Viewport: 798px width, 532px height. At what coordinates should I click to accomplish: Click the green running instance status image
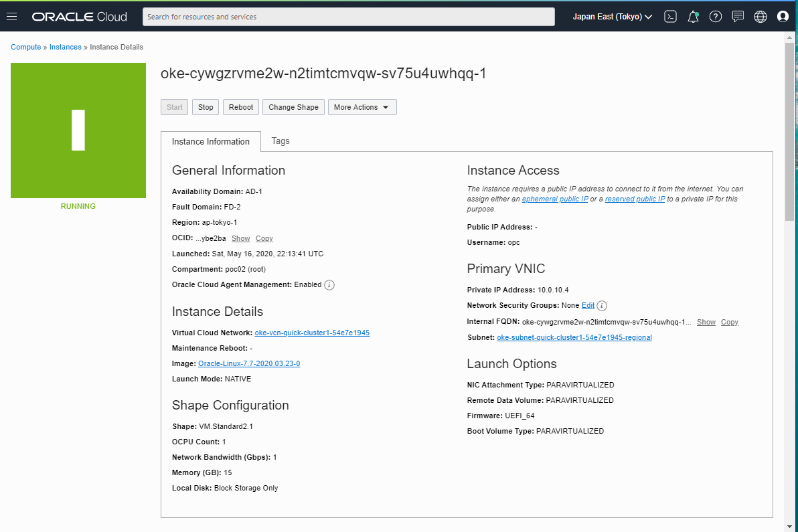(x=78, y=130)
